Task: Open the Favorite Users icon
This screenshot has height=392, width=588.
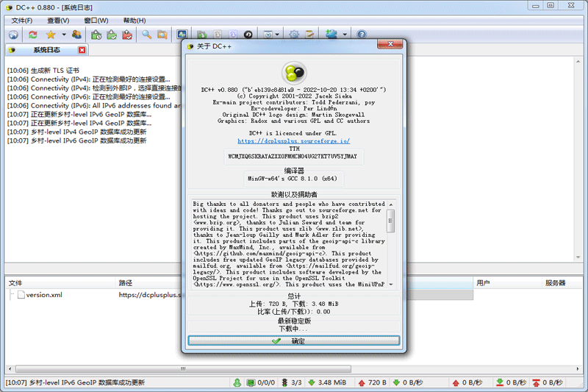Action: pos(76,35)
